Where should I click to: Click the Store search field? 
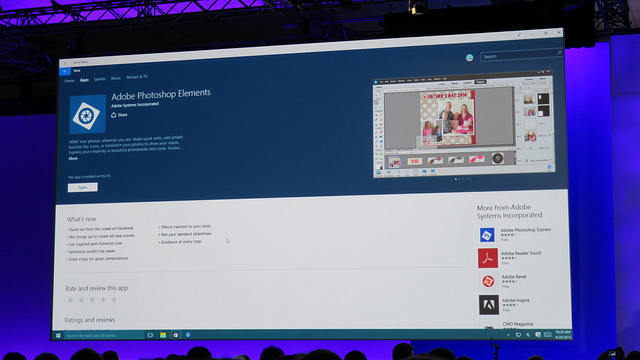point(522,55)
